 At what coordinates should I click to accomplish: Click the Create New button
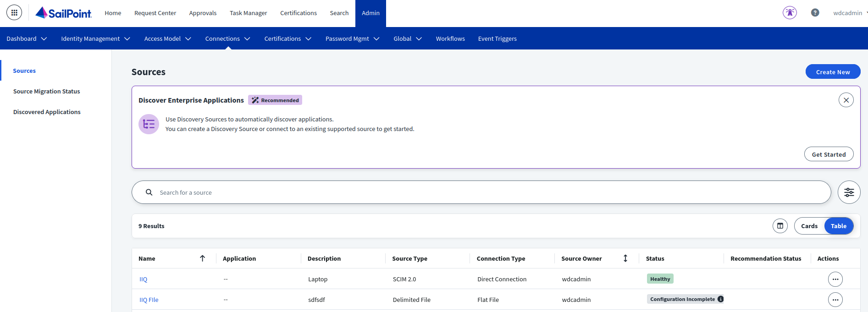click(x=832, y=72)
